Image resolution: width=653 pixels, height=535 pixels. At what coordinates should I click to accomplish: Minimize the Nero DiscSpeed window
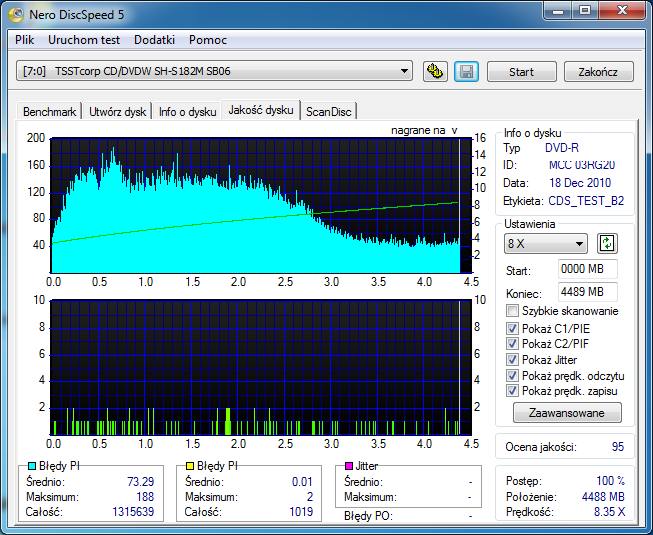tap(558, 10)
